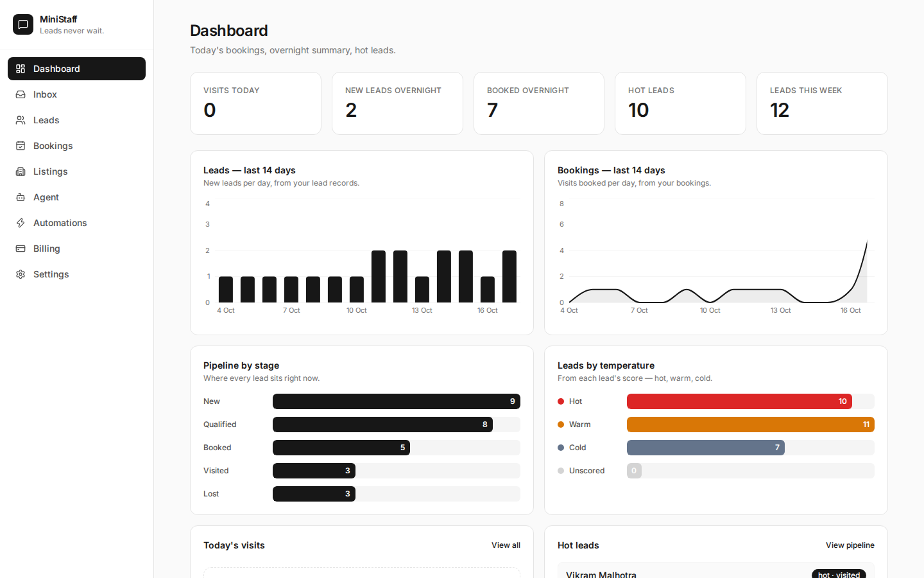
Task: Go to the Leads page
Action: click(76, 120)
